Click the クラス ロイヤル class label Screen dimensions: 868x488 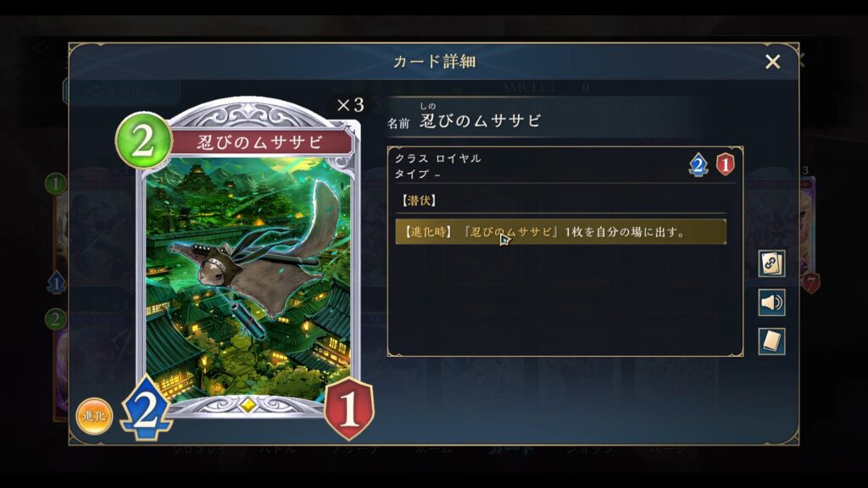click(438, 158)
